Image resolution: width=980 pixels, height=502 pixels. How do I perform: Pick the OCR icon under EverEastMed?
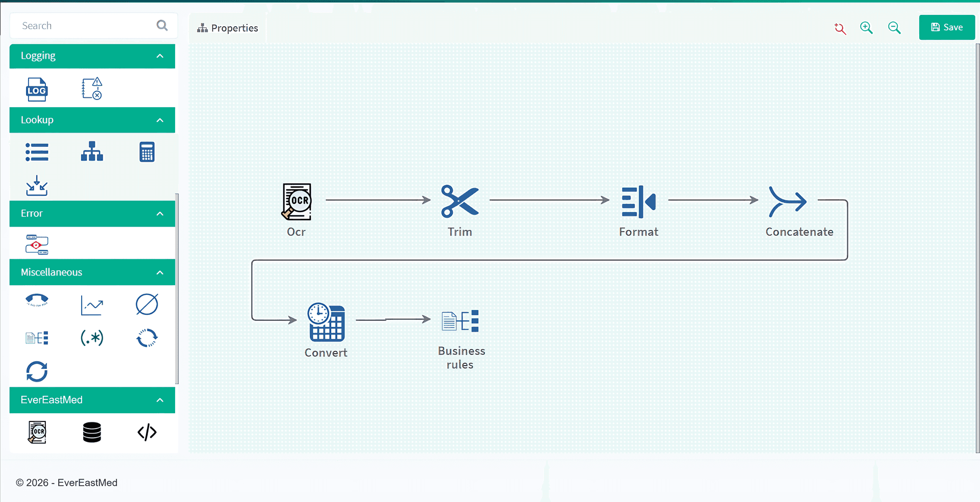pos(37,432)
